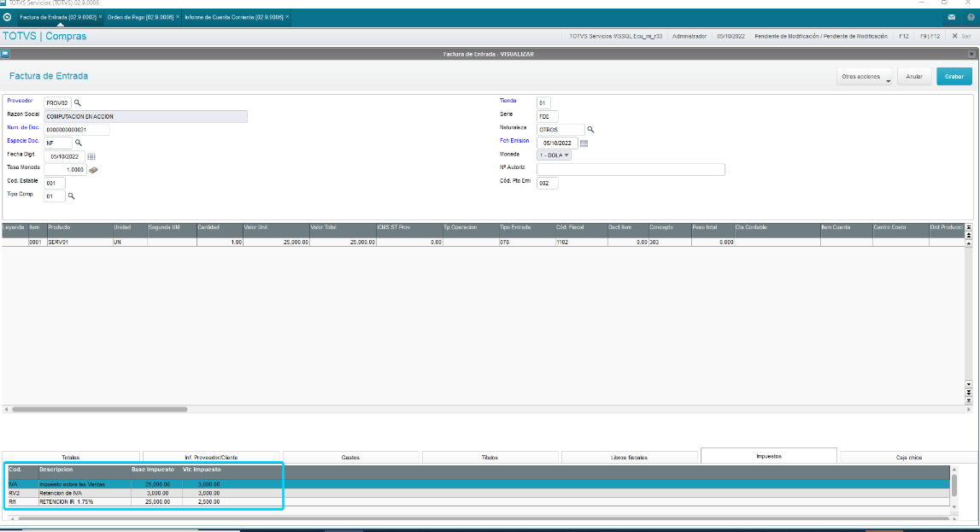Open the help question-mark icon
Image resolution: width=980 pixels, height=532 pixels.
click(x=971, y=17)
